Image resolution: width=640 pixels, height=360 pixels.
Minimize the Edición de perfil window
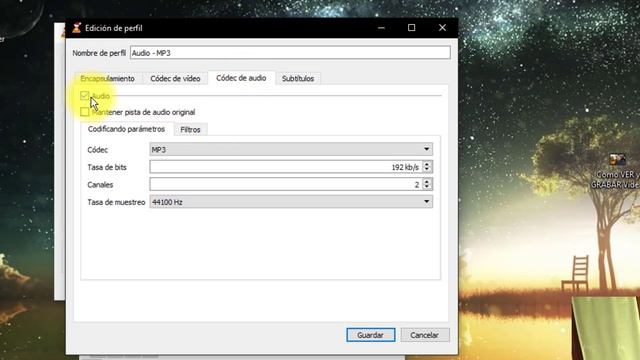(x=381, y=28)
